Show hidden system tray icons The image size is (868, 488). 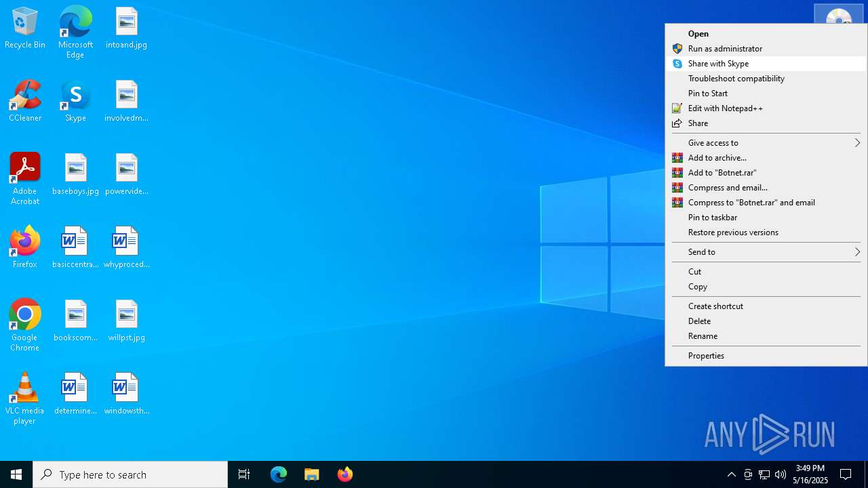pos(731,474)
